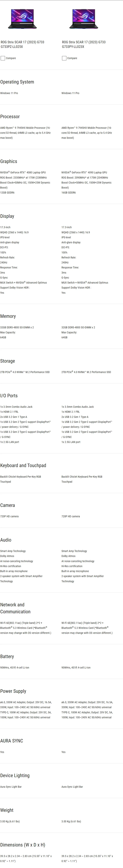Click the G733PZ-LL025X laptop thumbnail image

click(x=23, y=19)
